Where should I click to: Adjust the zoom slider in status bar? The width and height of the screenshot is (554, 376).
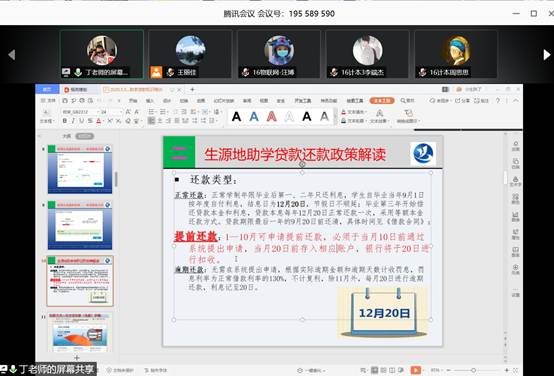tap(473, 370)
